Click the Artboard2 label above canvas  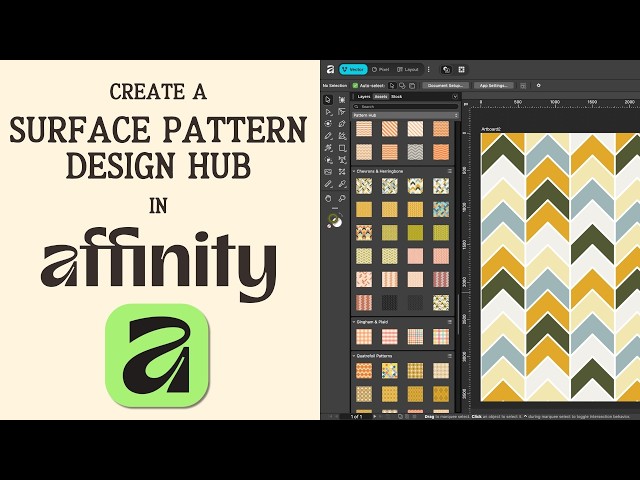coord(491,129)
